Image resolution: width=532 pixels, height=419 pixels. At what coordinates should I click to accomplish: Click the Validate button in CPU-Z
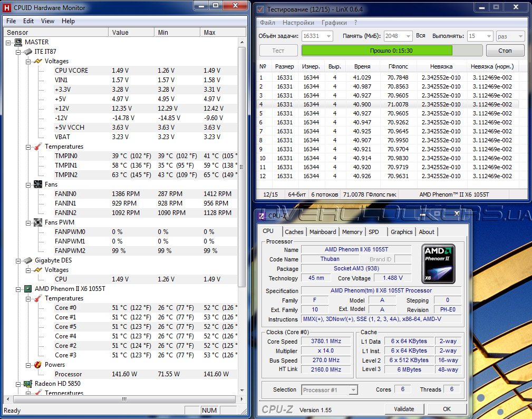click(403, 409)
